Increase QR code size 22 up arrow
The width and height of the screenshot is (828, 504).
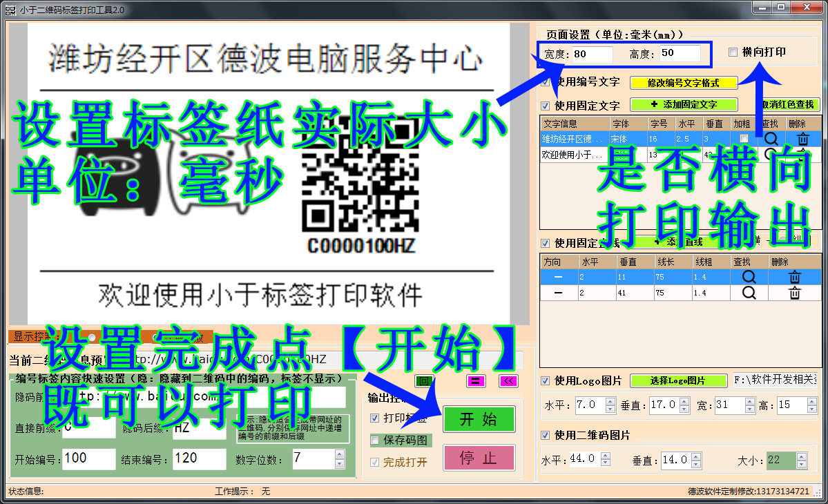(802, 456)
